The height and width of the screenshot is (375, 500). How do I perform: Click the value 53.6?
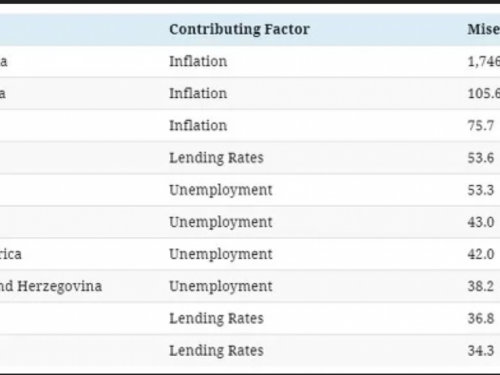coord(481,158)
